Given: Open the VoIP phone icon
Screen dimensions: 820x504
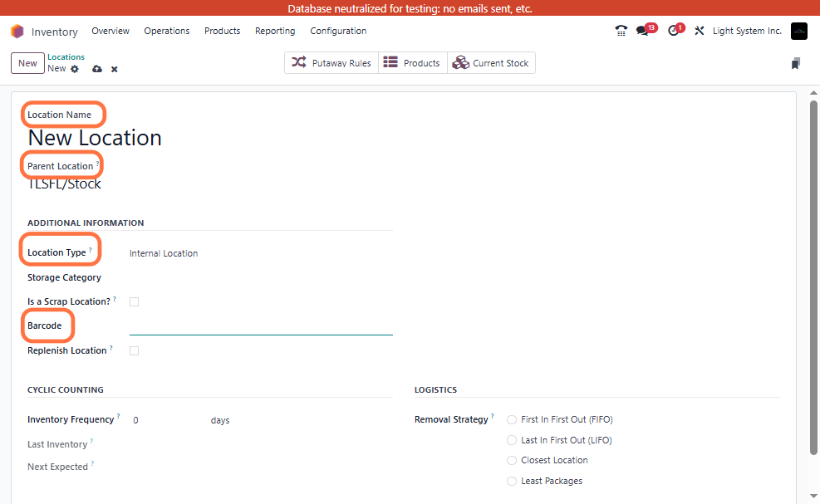Looking at the screenshot, I should tap(621, 31).
